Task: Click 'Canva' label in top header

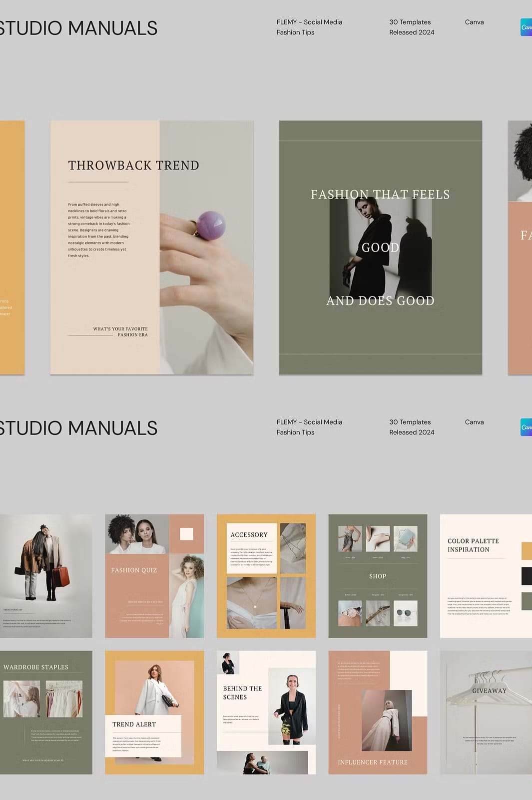Action: [x=474, y=22]
